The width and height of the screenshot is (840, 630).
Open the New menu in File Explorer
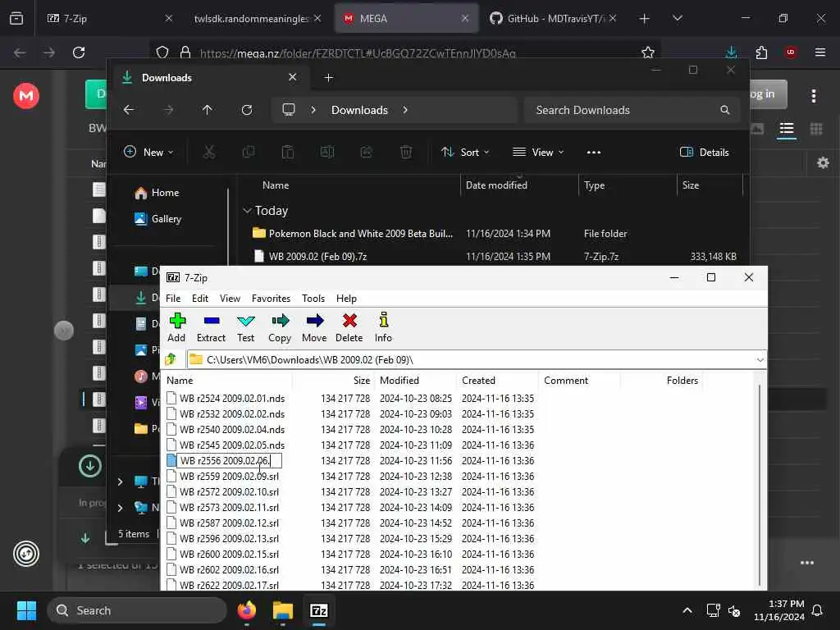pos(148,152)
